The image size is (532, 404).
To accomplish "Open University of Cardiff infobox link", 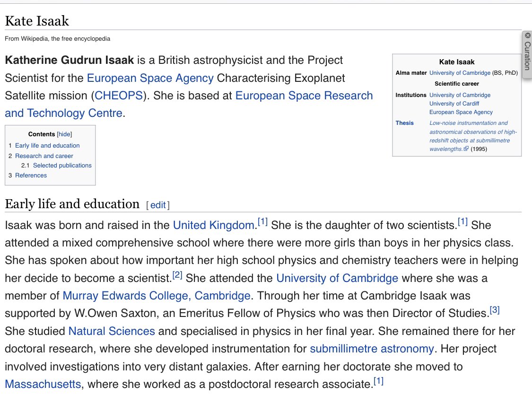I will 454,104.
